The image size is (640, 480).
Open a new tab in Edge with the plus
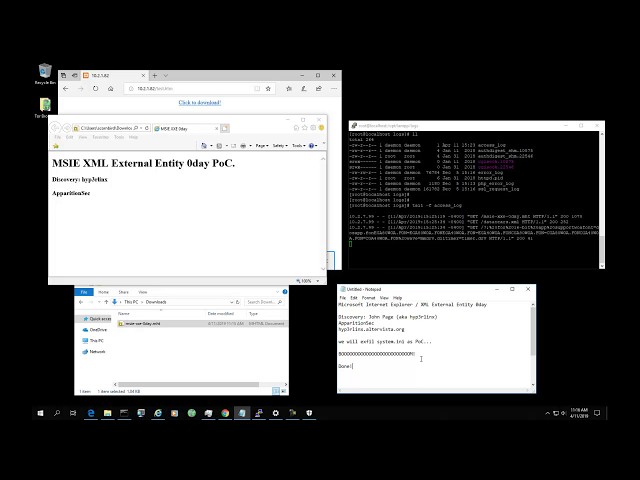point(155,76)
